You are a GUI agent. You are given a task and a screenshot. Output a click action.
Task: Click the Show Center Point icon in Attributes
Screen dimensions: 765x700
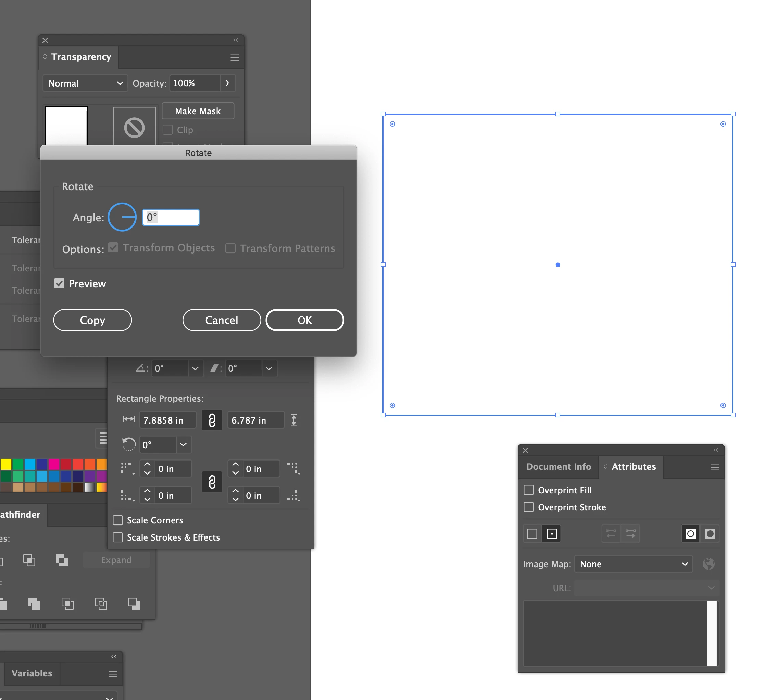[551, 534]
